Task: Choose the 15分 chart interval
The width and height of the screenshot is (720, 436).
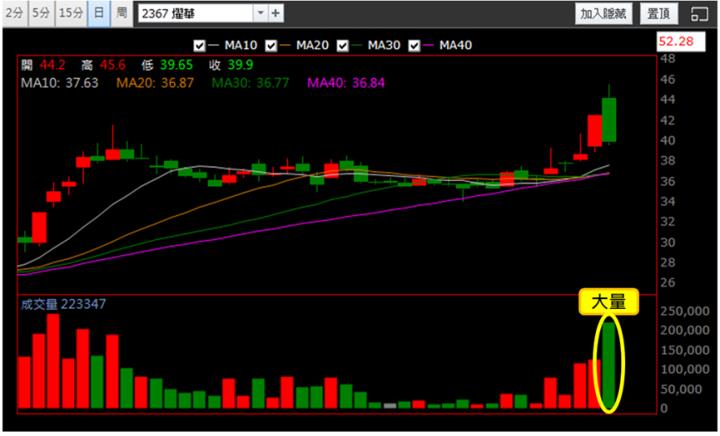Action: (x=70, y=13)
